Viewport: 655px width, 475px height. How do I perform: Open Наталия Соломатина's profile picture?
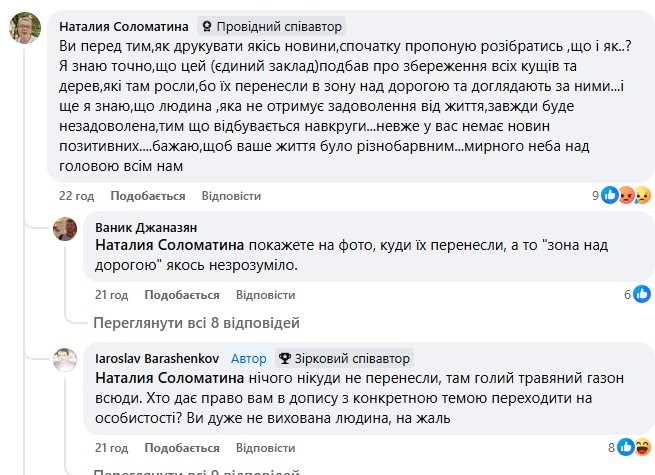25,32
